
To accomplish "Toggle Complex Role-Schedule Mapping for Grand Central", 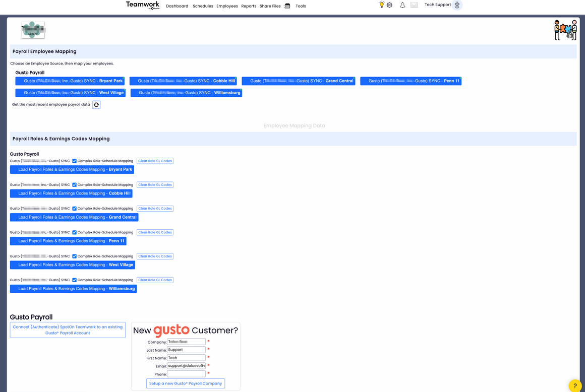I will coord(74,209).
